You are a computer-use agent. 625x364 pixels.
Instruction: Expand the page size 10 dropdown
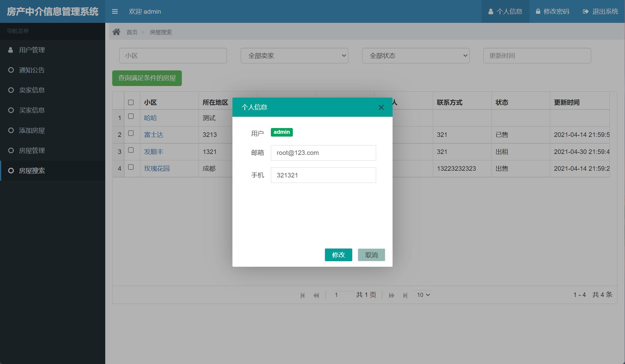(x=423, y=295)
